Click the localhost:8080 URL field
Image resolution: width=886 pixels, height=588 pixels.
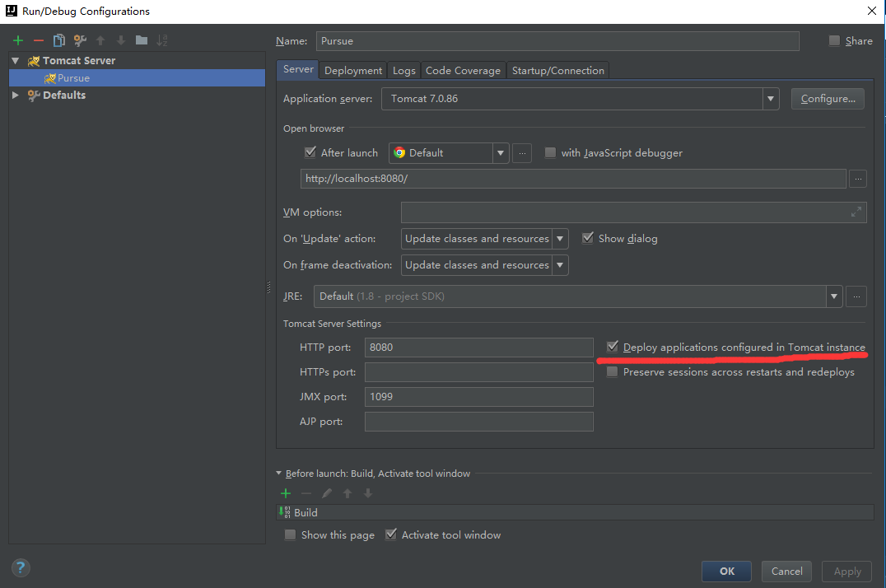point(573,179)
